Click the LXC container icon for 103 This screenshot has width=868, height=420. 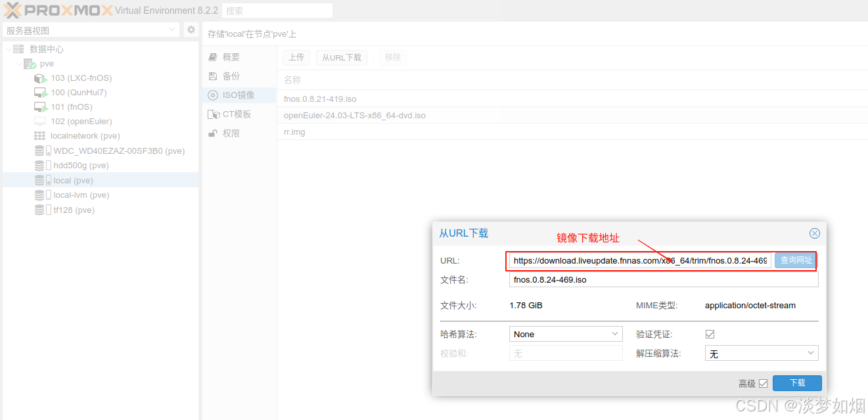pos(41,78)
